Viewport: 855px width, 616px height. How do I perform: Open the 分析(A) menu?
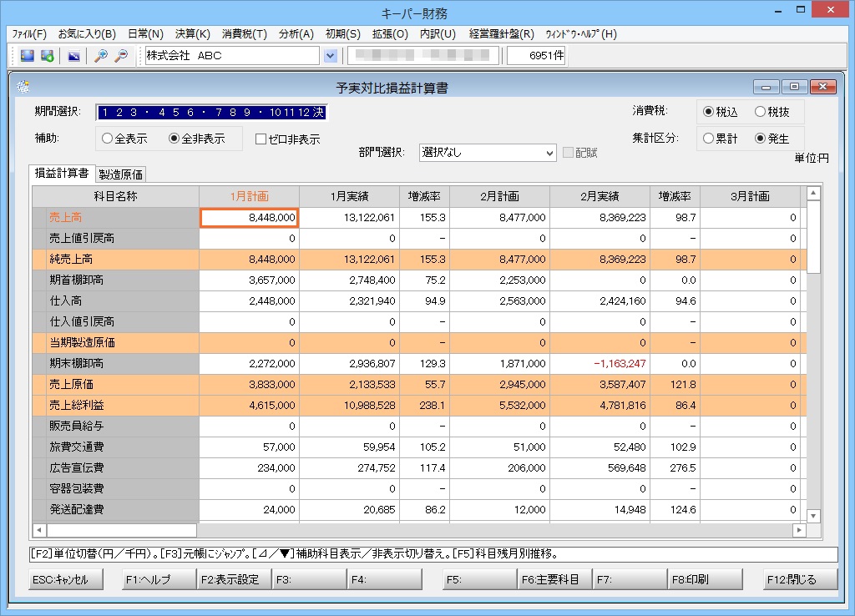296,33
